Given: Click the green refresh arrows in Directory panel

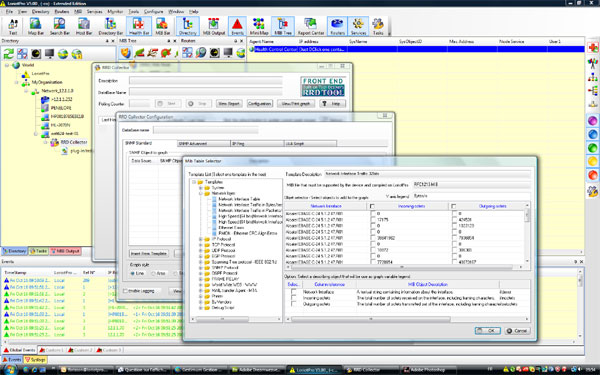Looking at the screenshot, I should [8, 54].
